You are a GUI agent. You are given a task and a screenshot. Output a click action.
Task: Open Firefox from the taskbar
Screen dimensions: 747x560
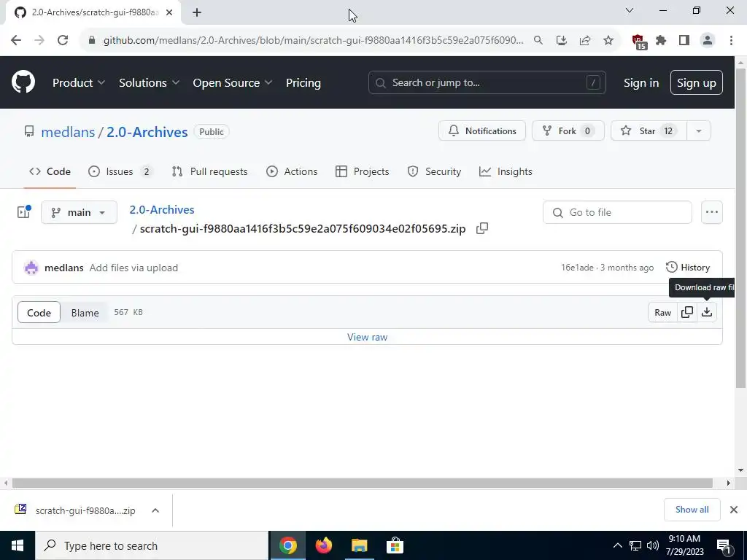coord(324,545)
